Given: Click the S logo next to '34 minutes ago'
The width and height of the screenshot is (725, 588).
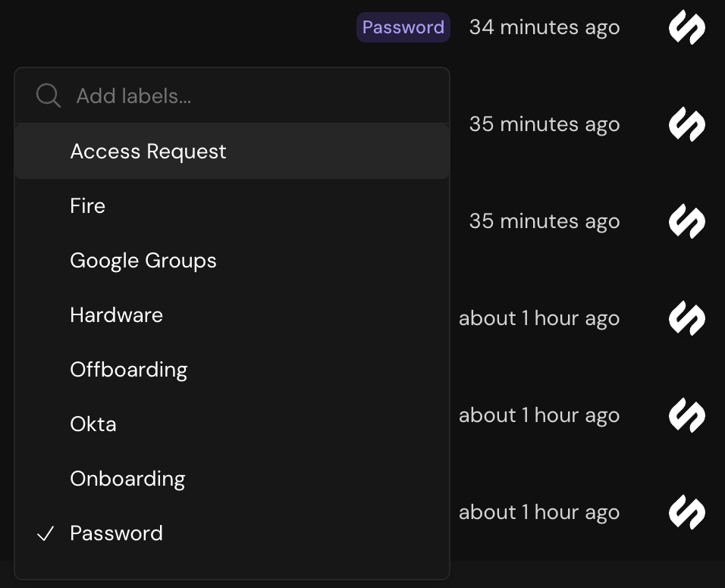Looking at the screenshot, I should coord(686,27).
